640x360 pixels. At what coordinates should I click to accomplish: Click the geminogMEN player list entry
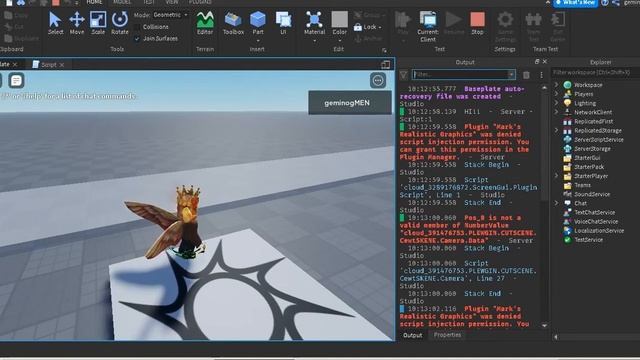coord(349,103)
